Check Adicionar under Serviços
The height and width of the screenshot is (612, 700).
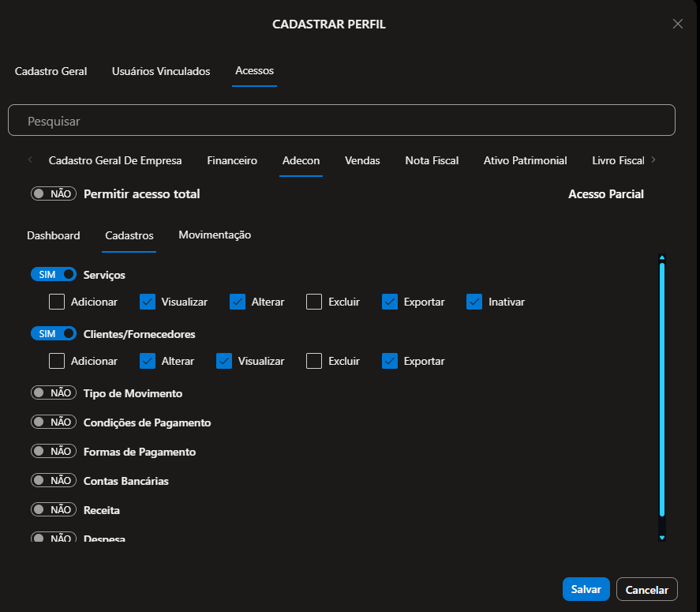pos(57,302)
